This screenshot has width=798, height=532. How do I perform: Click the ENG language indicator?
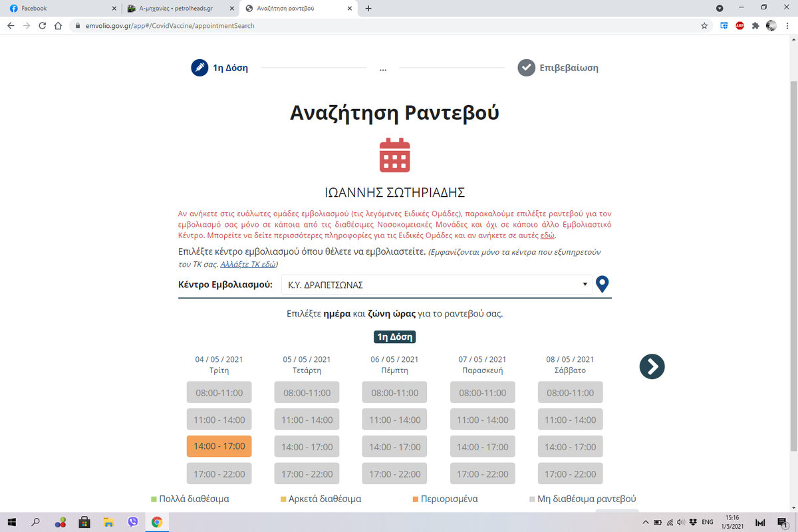point(708,522)
